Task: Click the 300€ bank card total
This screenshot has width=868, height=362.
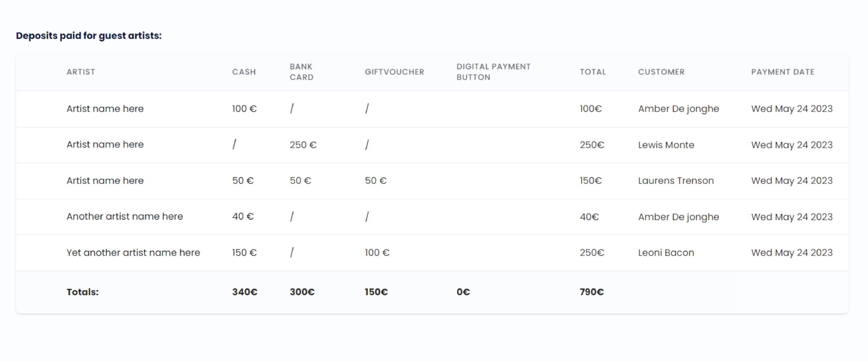Action: click(302, 292)
